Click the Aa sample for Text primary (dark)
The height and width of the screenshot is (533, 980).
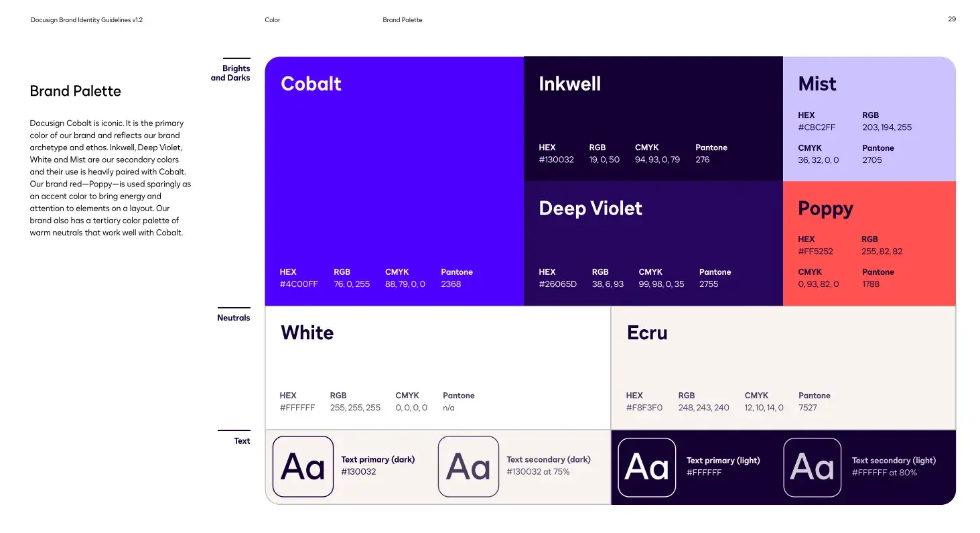coord(303,467)
